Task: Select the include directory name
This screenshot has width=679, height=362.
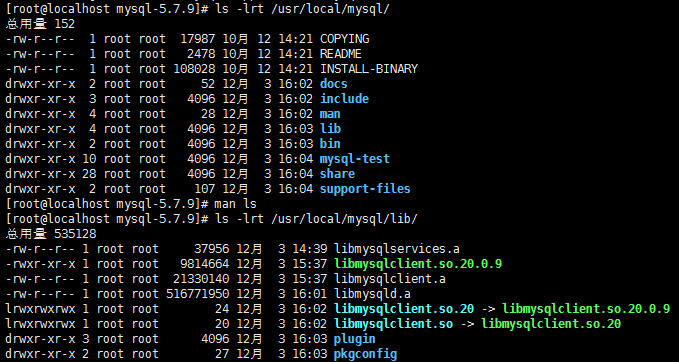Action: pos(344,99)
